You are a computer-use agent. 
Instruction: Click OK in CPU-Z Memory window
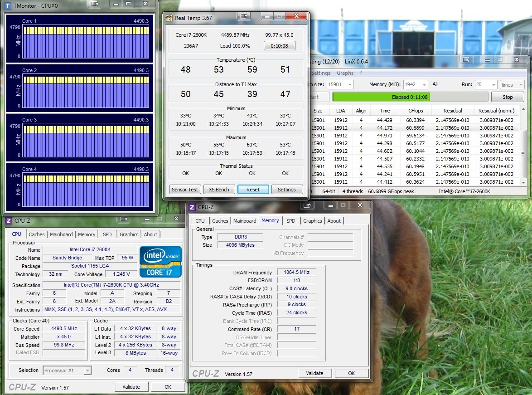point(352,373)
